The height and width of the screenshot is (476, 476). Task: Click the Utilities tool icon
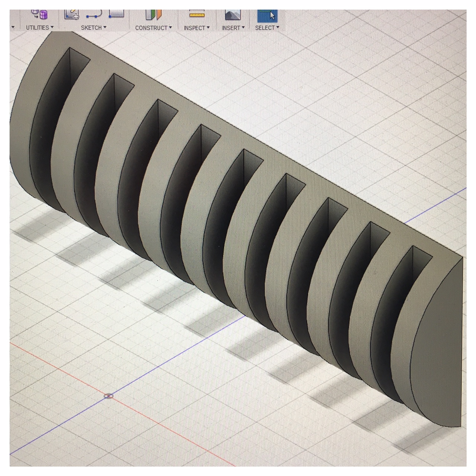[40, 14]
